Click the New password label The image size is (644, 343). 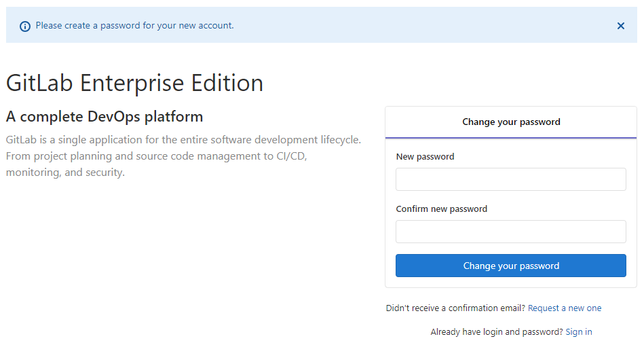[x=425, y=157]
